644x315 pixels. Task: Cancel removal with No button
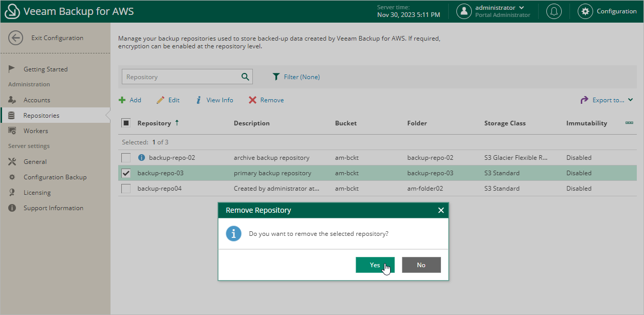421,265
